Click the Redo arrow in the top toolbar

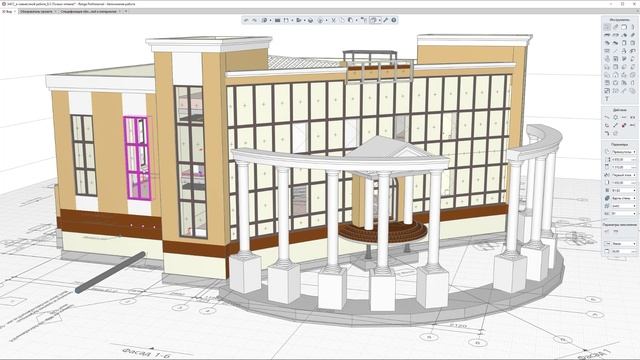[254, 20]
